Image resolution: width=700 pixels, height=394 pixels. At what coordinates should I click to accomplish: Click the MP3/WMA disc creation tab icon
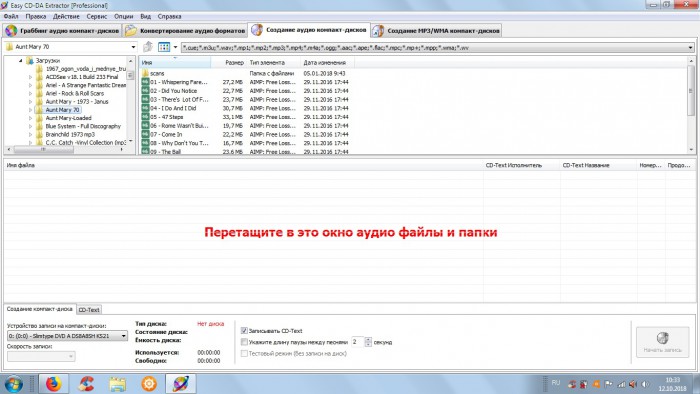click(378, 30)
